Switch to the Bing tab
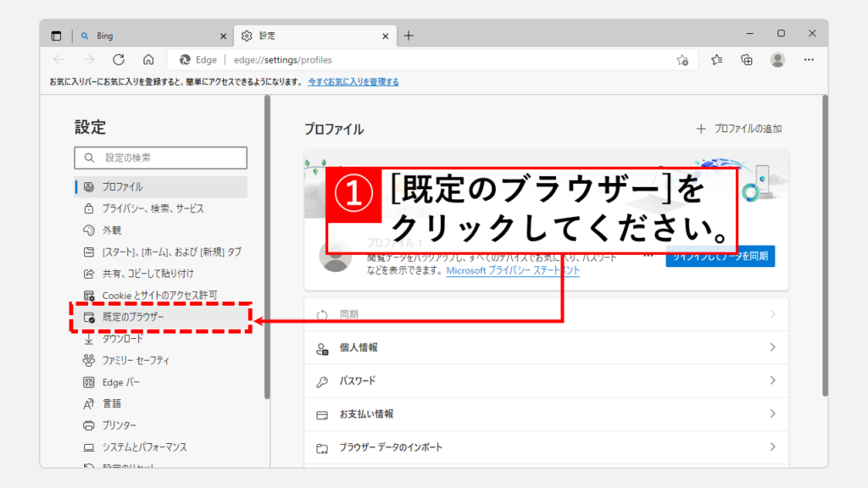Viewport: 868px width, 488px height. point(153,36)
